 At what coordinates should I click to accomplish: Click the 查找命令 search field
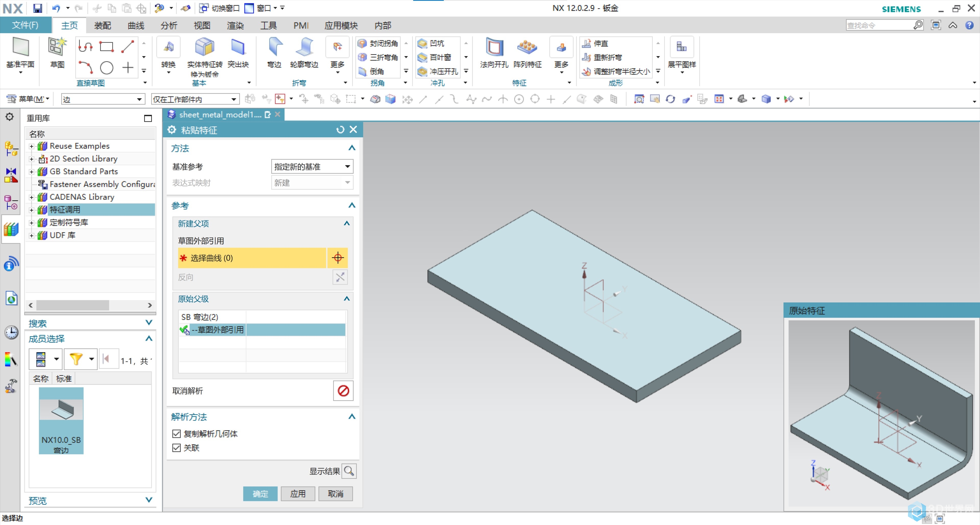pyautogui.click(x=879, y=25)
